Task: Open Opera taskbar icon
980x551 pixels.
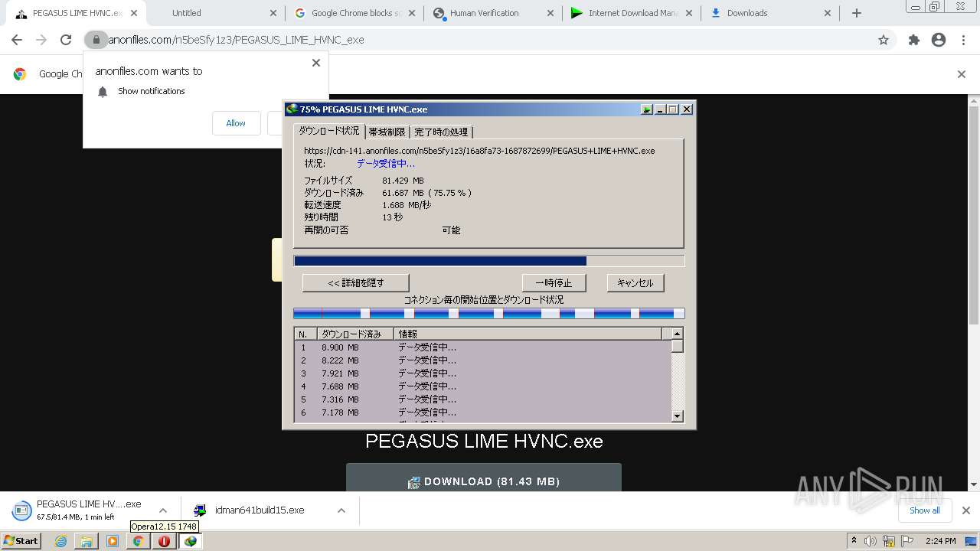Action: click(x=164, y=541)
